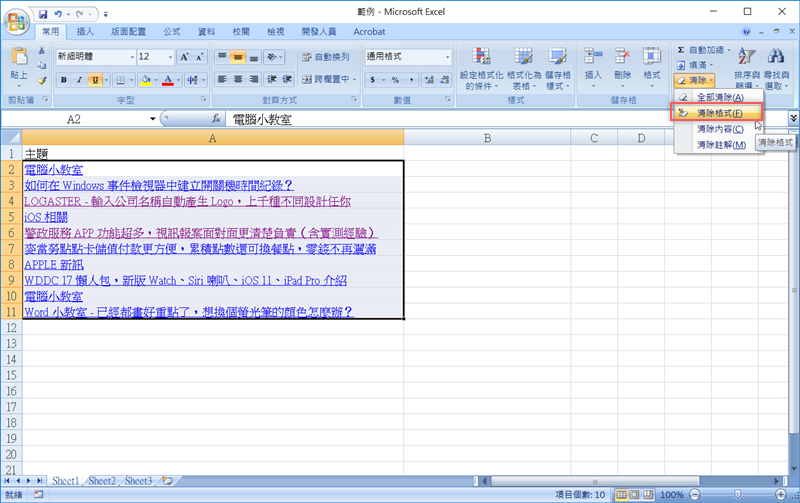800x503 pixels.
Task: Click the formula bar input field
Action: tap(506, 119)
